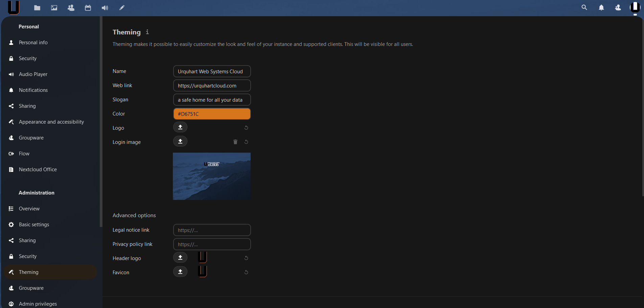Open Audio Player settings in sidebar
The height and width of the screenshot is (308, 644).
pos(51,74)
